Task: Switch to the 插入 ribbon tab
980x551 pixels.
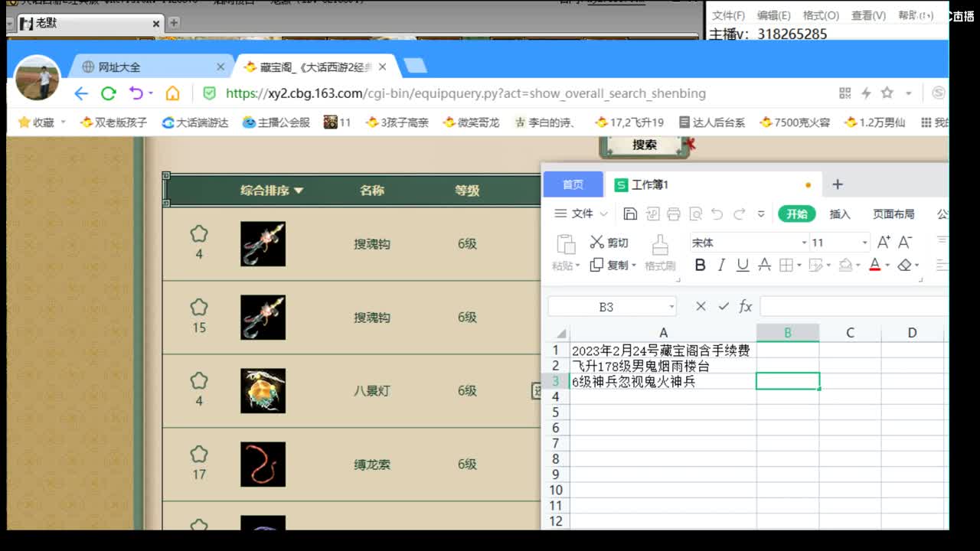Action: pyautogui.click(x=840, y=214)
